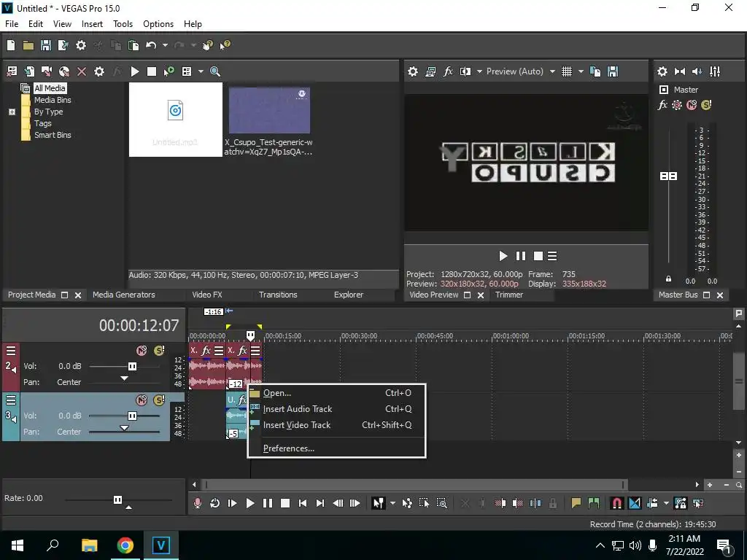
Task: Click Master FX icon in Master Bus
Action: 662,105
